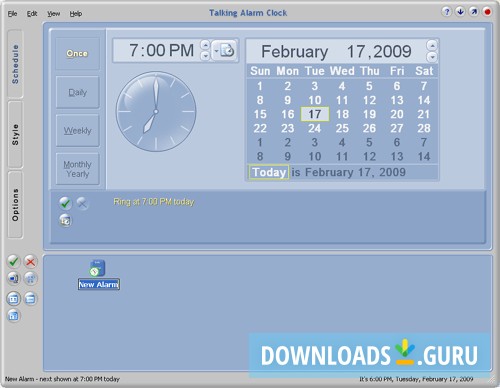The width and height of the screenshot is (500, 388).
Task: Click the grayed icon beside the speaker icon
Action: coord(30,278)
